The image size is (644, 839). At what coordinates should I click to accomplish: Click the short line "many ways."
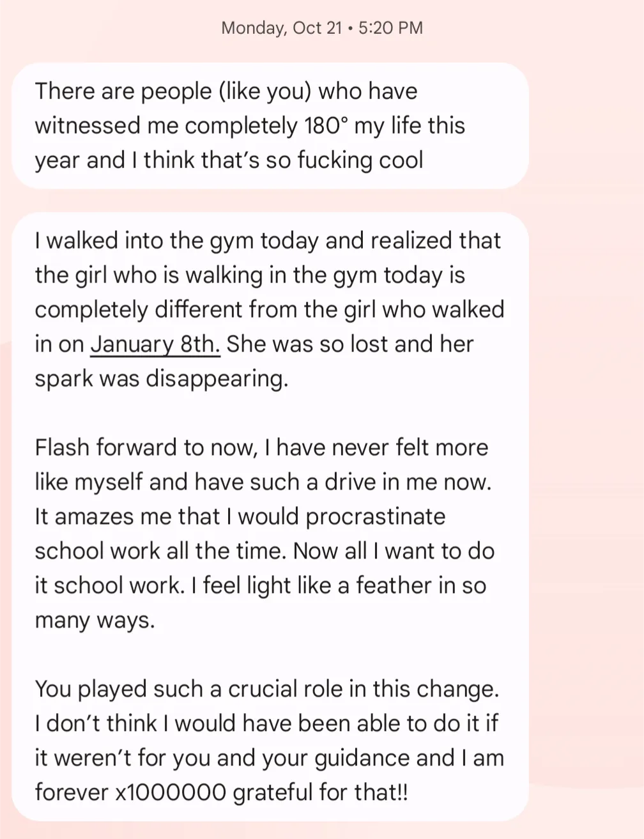pyautogui.click(x=95, y=620)
